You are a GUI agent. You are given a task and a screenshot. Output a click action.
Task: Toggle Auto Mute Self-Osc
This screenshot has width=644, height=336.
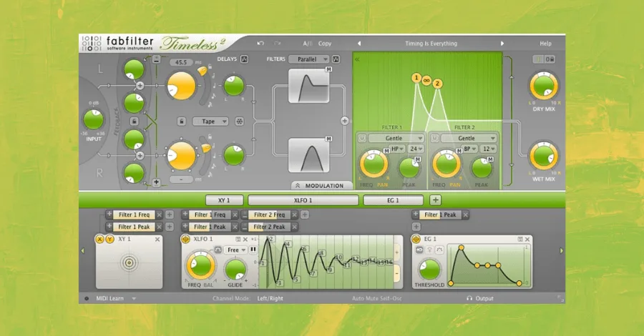tap(376, 298)
